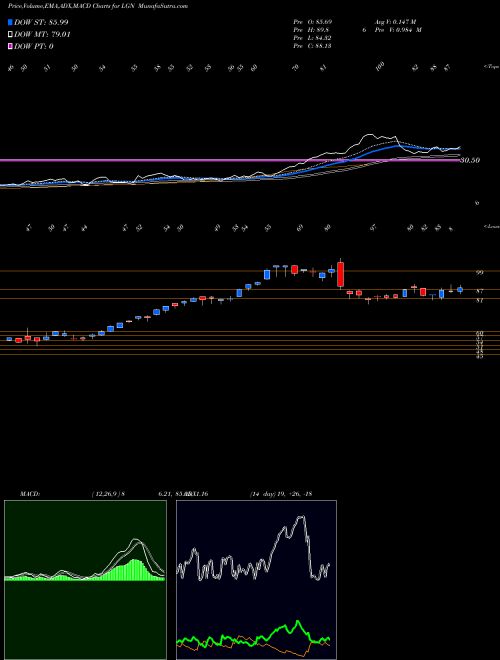500x660 pixels.
Task: Select the 'DOW MT: 79.01' legend text
Action: [x=42, y=34]
